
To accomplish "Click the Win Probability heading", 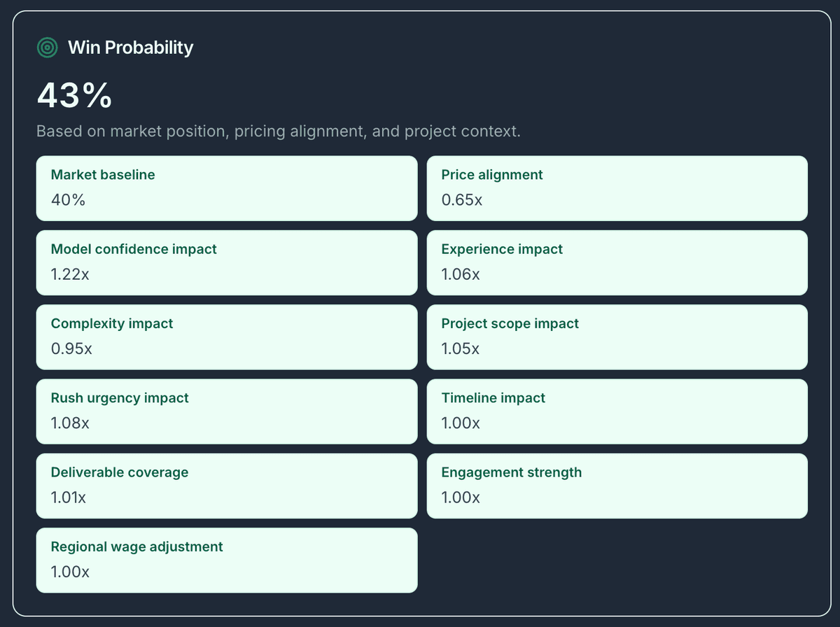I will click(130, 48).
